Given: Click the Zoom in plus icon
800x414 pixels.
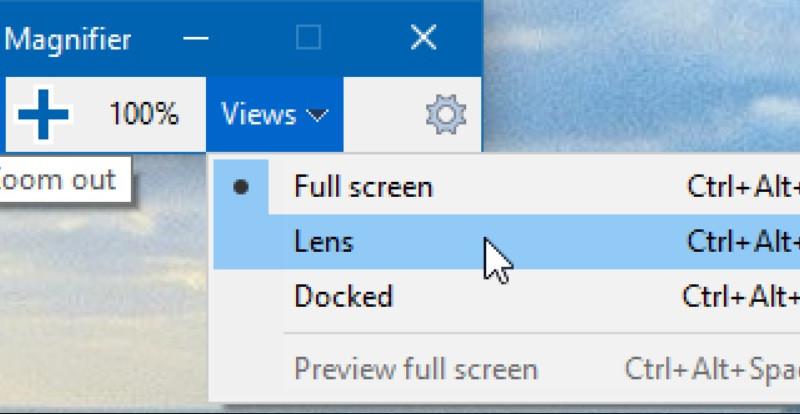Looking at the screenshot, I should (x=43, y=114).
